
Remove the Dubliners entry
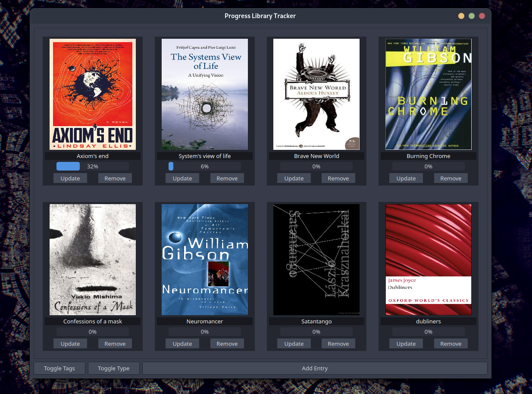tap(451, 343)
